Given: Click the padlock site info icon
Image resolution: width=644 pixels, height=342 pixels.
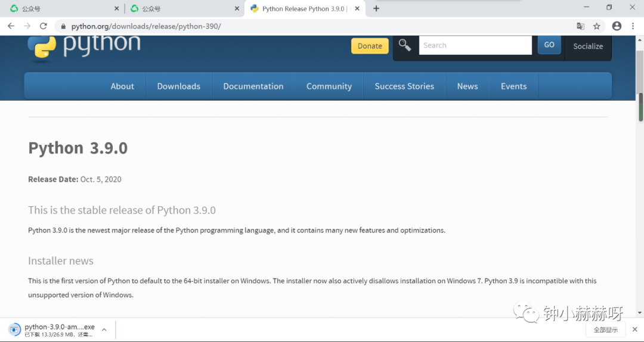Looking at the screenshot, I should click(x=63, y=26).
